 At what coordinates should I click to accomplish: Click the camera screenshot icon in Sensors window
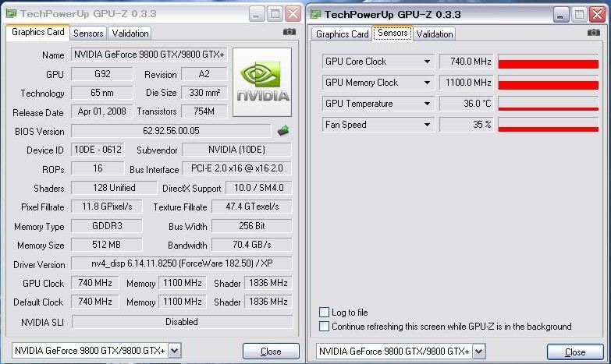(594, 32)
